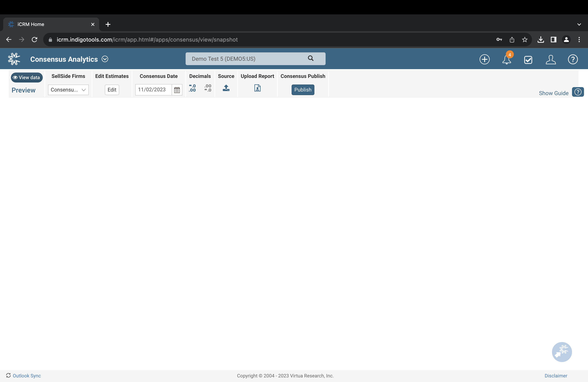Click the plus circle add icon
588x382 pixels.
[x=484, y=59]
